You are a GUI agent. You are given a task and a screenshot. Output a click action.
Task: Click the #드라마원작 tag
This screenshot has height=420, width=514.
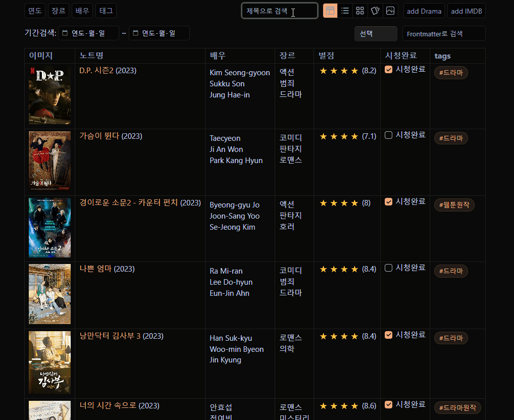(x=457, y=408)
